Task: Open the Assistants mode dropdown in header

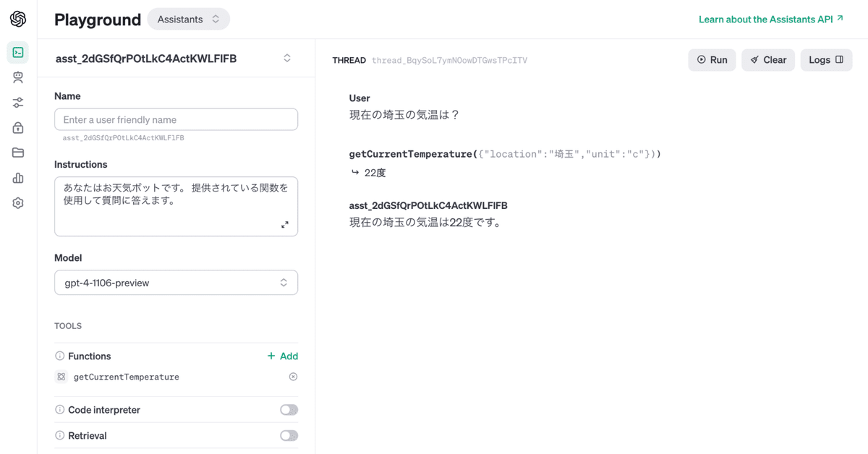Action: [x=188, y=19]
